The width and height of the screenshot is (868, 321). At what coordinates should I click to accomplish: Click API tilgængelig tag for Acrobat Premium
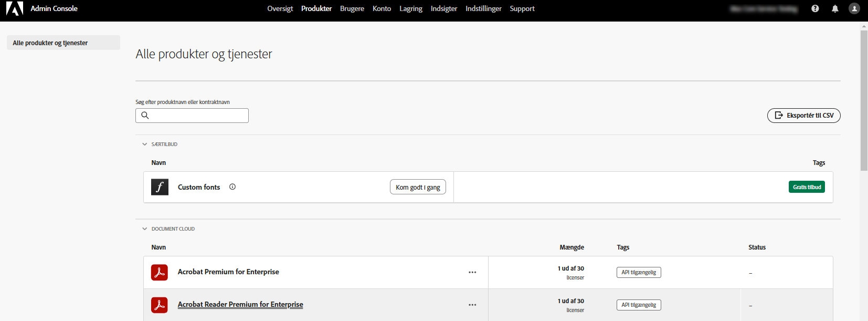[639, 272]
